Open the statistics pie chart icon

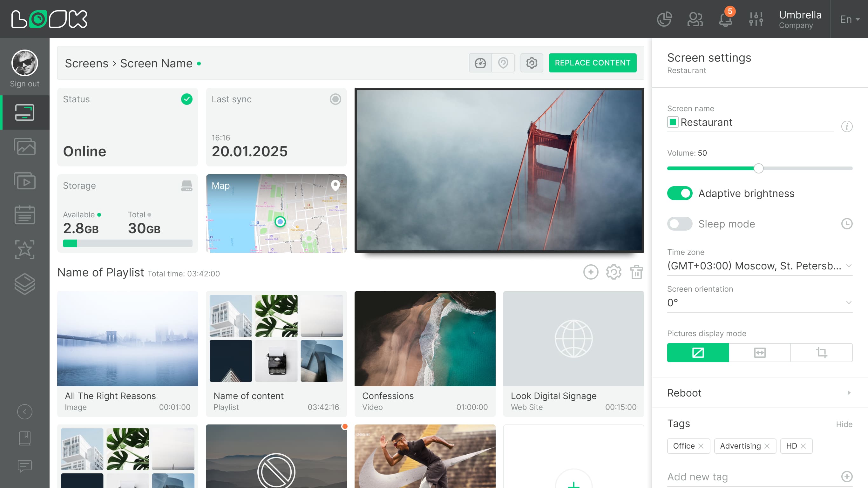click(664, 19)
